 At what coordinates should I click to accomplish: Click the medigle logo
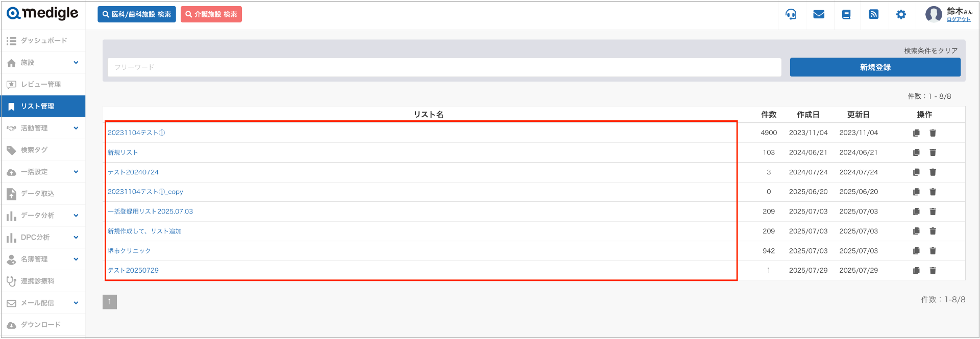43,13
